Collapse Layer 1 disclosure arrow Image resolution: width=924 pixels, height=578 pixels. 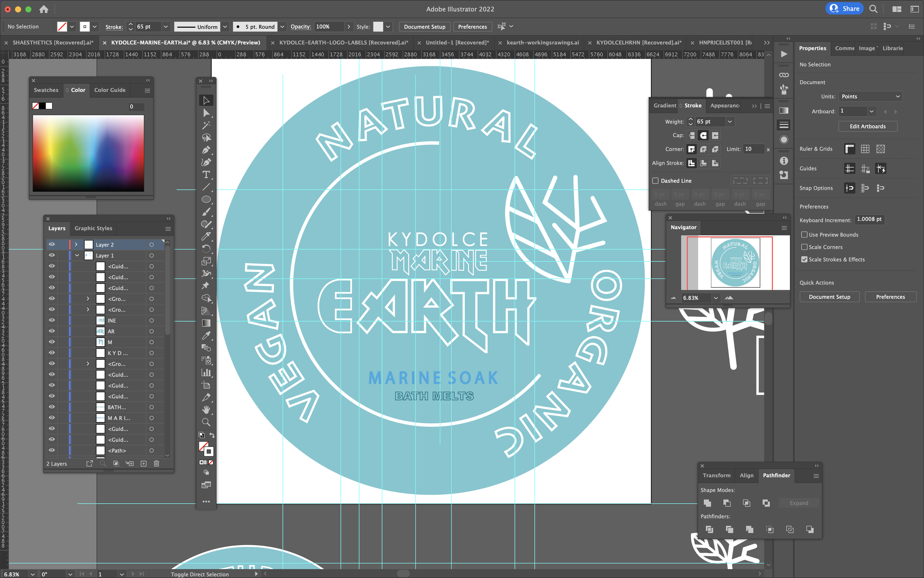click(77, 256)
